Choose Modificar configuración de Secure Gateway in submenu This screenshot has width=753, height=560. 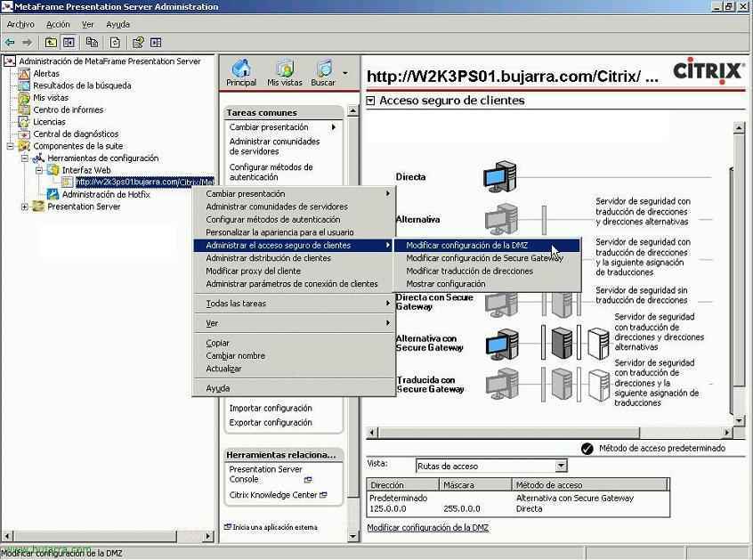click(x=487, y=258)
